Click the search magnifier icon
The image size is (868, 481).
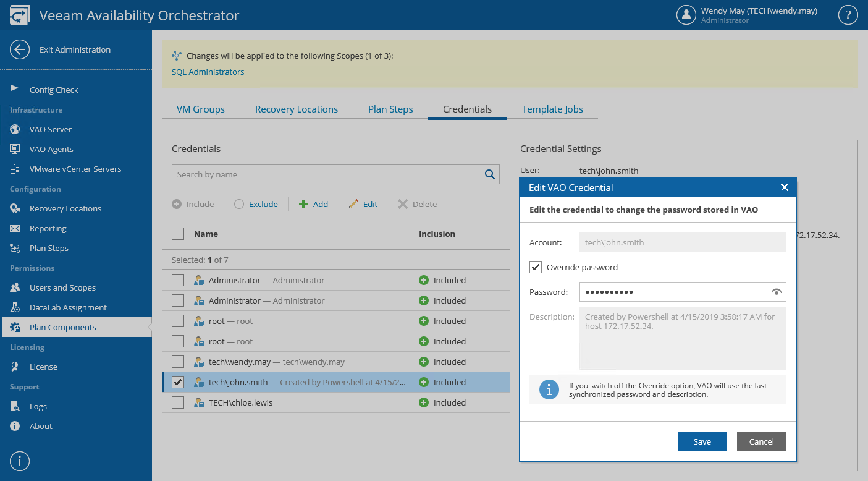[490, 174]
